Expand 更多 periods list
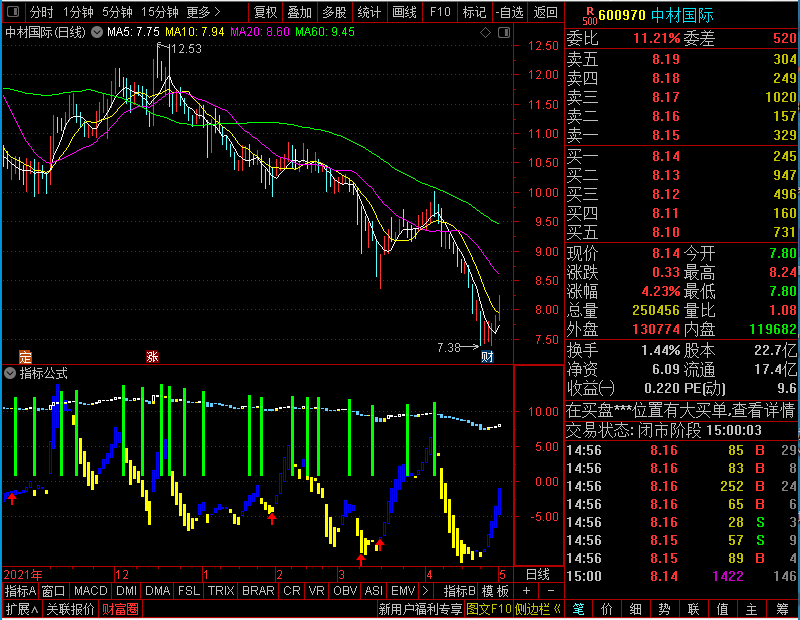The width and height of the screenshot is (800, 620). tap(203, 12)
